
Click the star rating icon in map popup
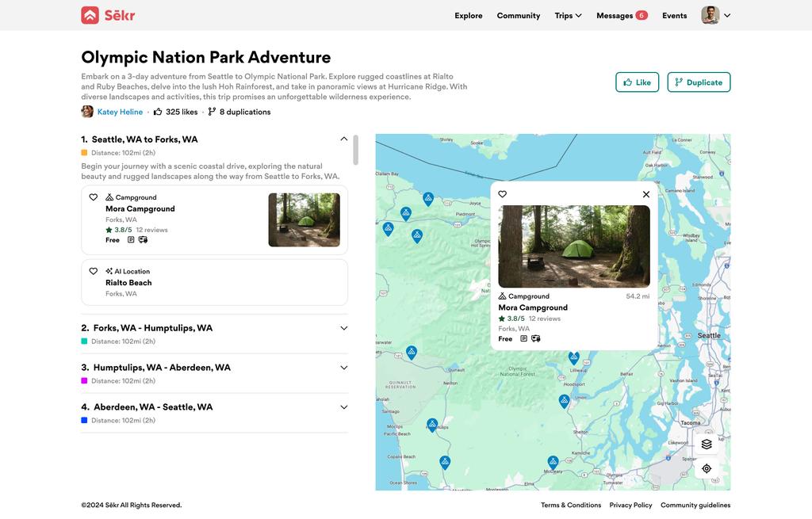point(501,319)
